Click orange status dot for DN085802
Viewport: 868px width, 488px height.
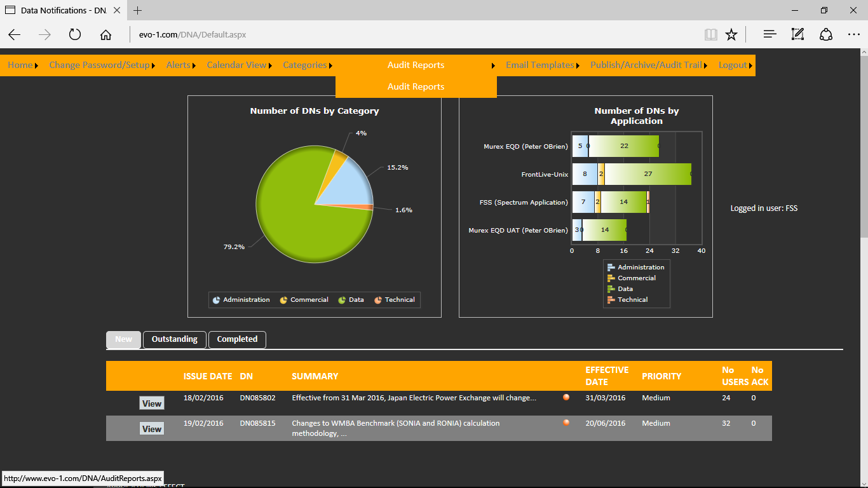click(x=566, y=397)
